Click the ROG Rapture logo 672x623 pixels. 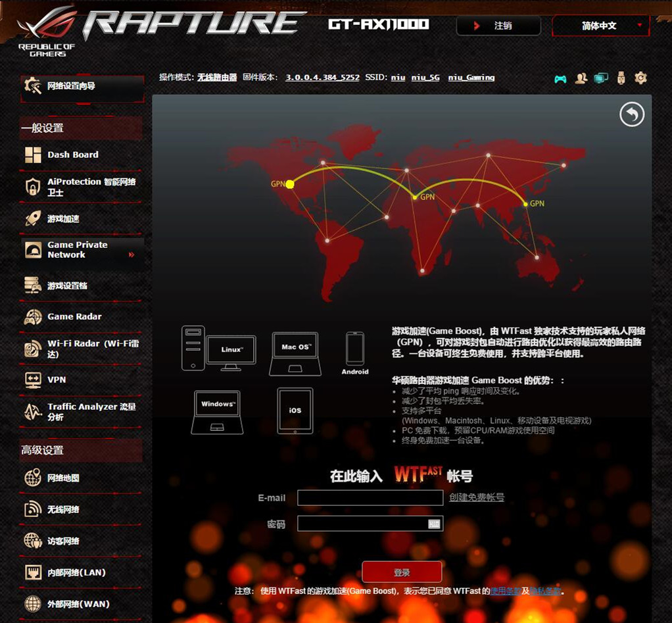(163, 30)
